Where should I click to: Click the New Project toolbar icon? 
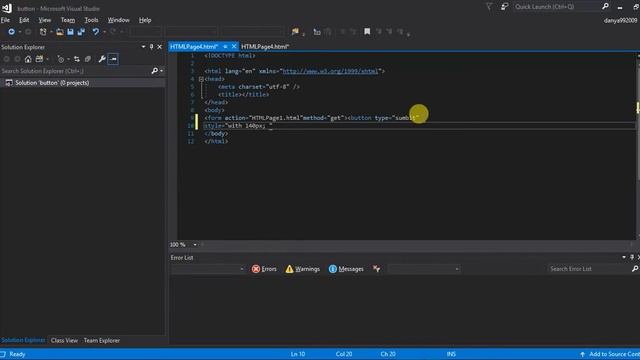(x=43, y=32)
